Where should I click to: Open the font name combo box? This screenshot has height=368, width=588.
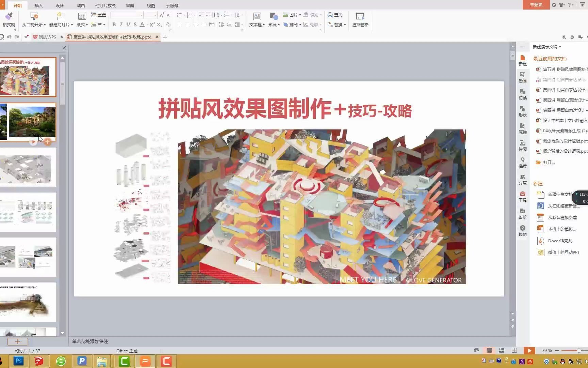(127, 15)
